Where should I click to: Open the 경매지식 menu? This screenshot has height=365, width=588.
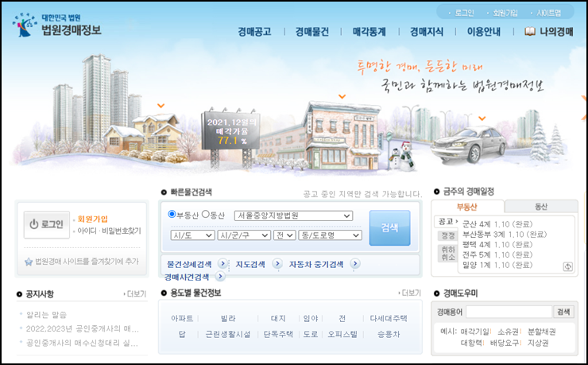[427, 32]
